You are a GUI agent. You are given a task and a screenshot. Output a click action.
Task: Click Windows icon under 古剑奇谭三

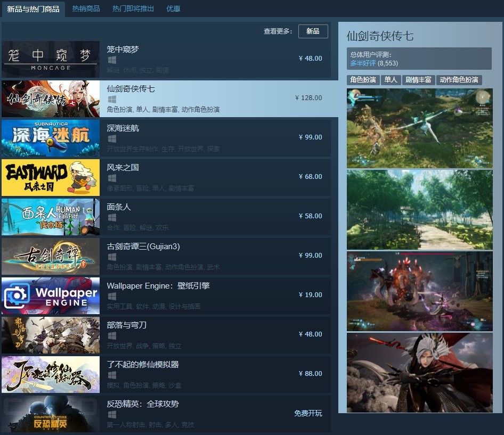pos(112,257)
